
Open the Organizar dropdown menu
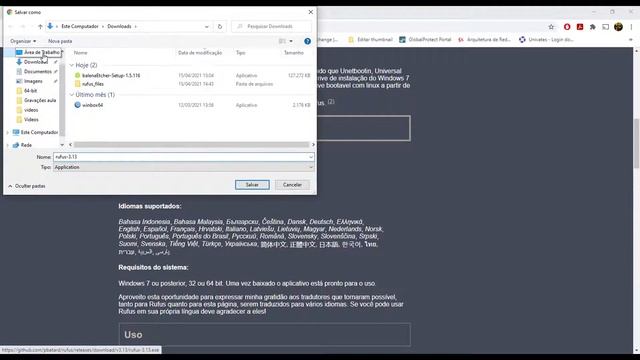tap(23, 41)
